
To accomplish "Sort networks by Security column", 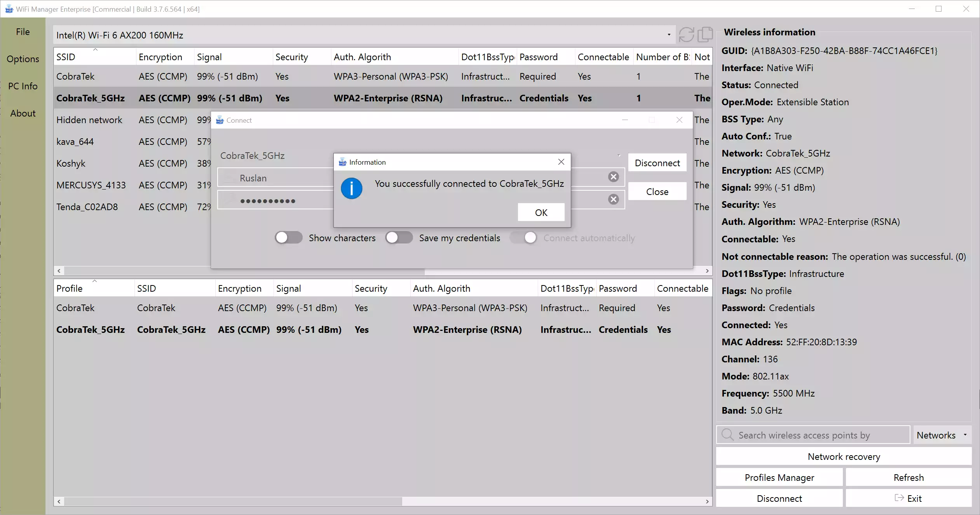I will [302, 57].
